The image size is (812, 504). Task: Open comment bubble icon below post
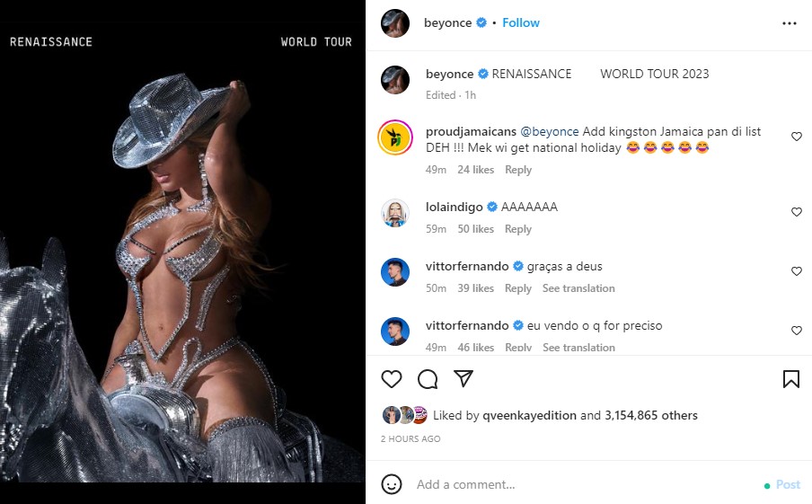(428, 379)
